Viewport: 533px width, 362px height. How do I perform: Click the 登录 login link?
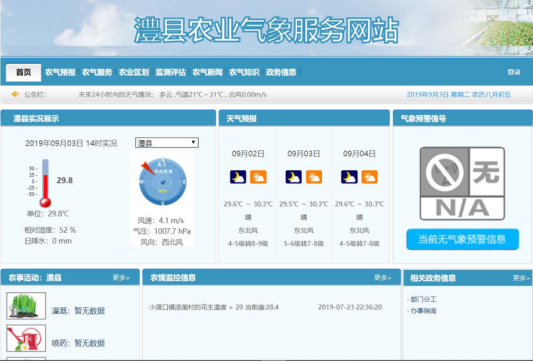(514, 72)
